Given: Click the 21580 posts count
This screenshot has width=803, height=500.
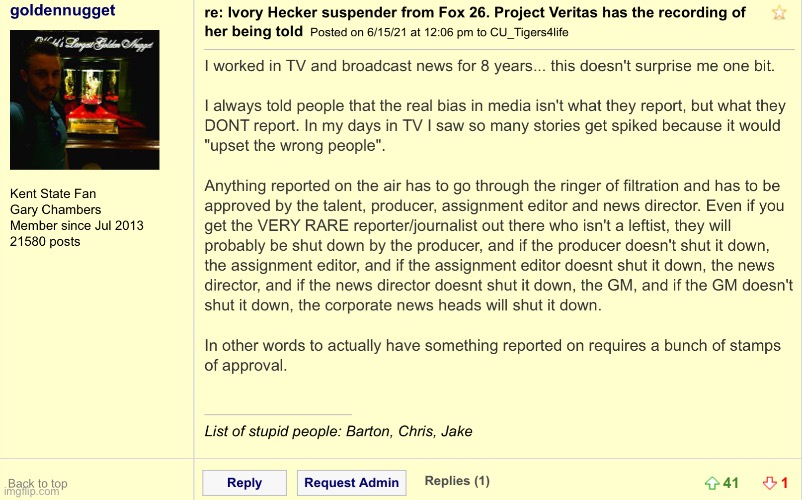Looking at the screenshot, I should click(x=45, y=242).
